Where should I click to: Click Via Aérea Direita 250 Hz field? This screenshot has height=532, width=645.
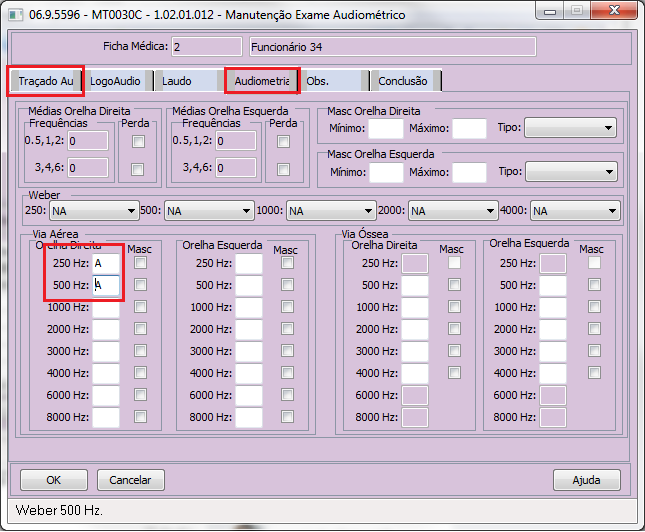[106, 263]
